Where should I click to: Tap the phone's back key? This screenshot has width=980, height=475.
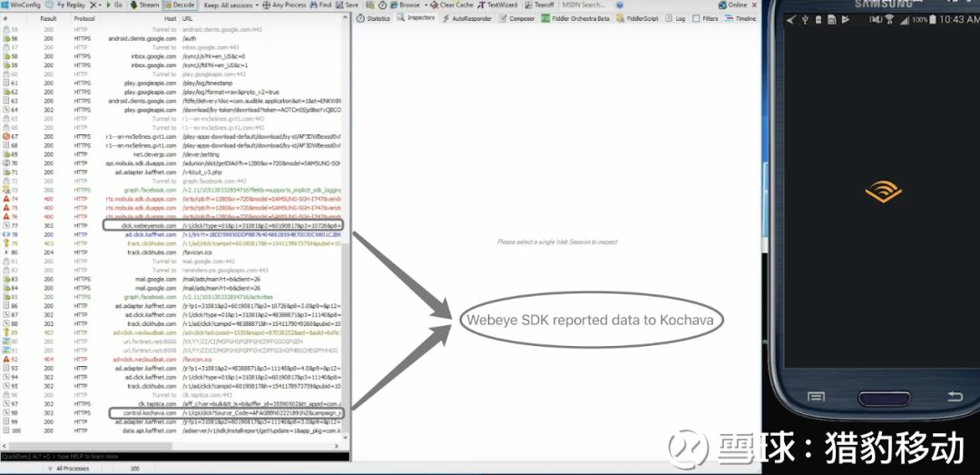click(x=954, y=397)
